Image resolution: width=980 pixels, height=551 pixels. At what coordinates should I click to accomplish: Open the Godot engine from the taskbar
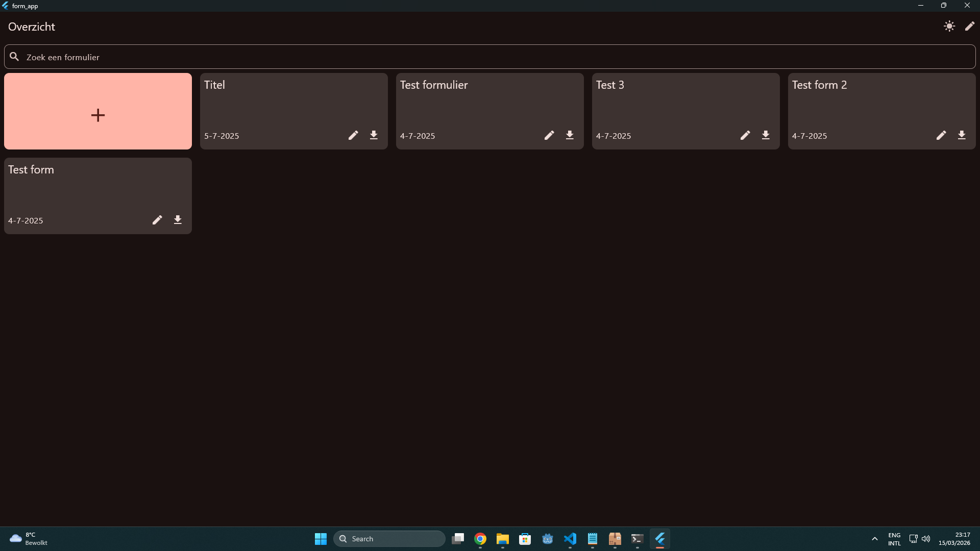click(x=548, y=539)
